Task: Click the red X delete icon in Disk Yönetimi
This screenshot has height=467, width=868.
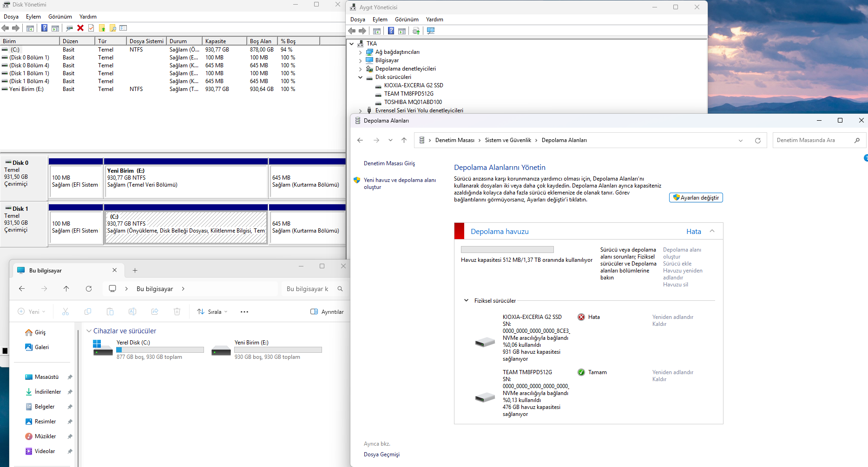Action: [80, 28]
